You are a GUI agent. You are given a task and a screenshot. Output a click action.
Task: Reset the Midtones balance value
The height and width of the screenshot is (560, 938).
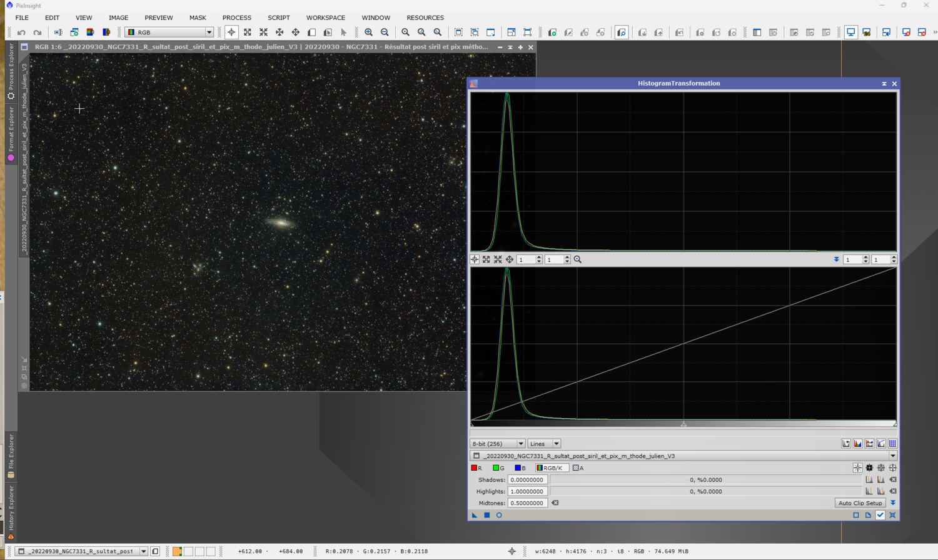tap(555, 503)
